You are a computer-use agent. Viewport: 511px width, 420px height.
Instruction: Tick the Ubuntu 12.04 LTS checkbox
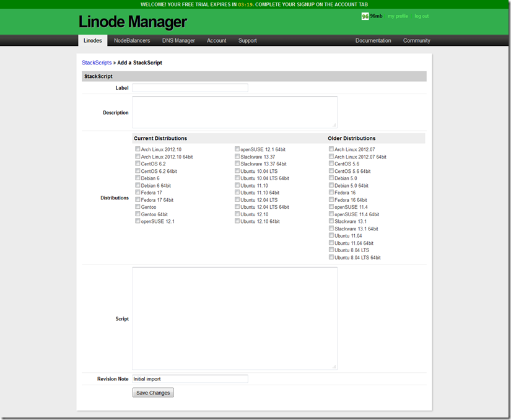pos(237,199)
